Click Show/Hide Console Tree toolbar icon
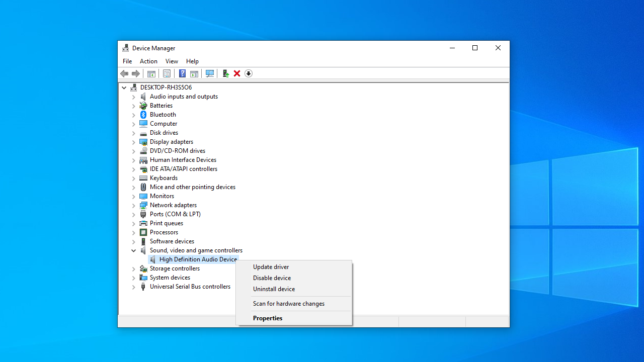Image resolution: width=644 pixels, height=362 pixels. click(x=151, y=74)
